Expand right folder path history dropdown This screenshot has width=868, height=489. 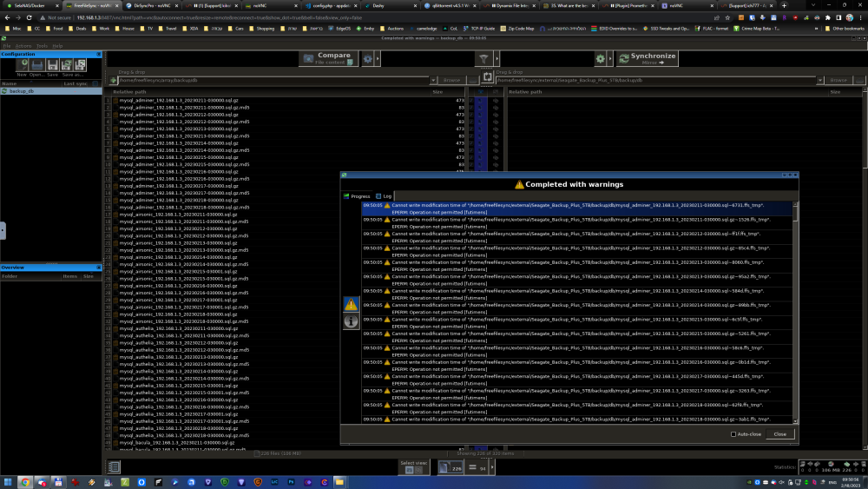tap(820, 80)
